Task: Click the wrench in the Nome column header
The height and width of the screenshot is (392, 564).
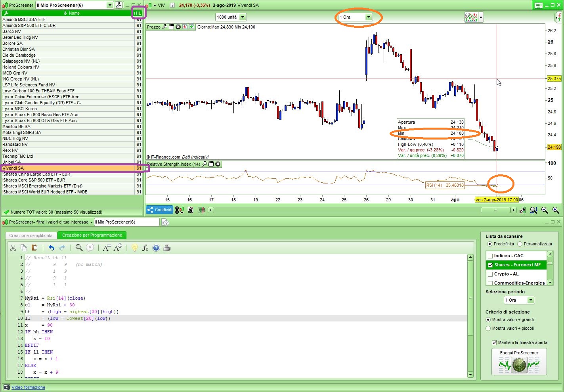Action: click(6, 13)
